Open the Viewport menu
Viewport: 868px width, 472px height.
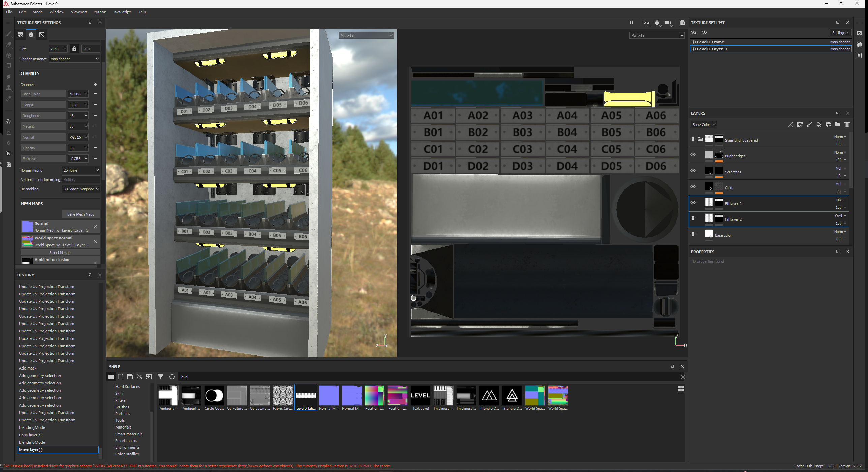click(79, 12)
